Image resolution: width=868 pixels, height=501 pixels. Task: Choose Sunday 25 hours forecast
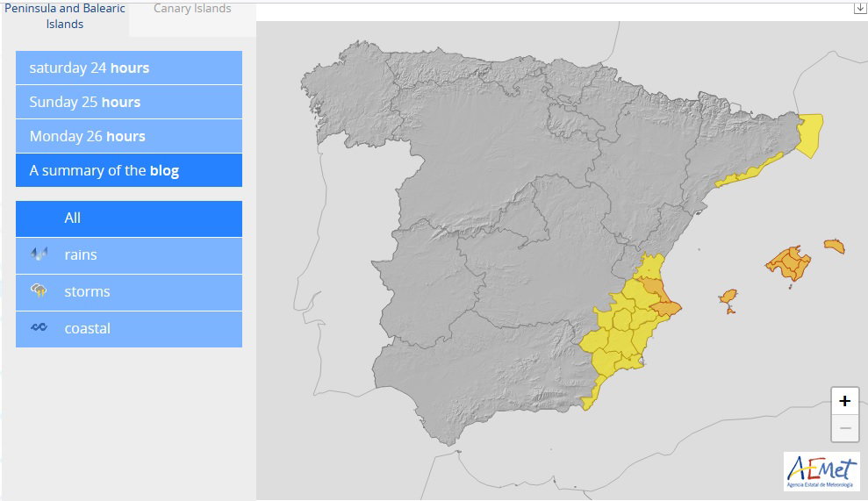pyautogui.click(x=128, y=102)
